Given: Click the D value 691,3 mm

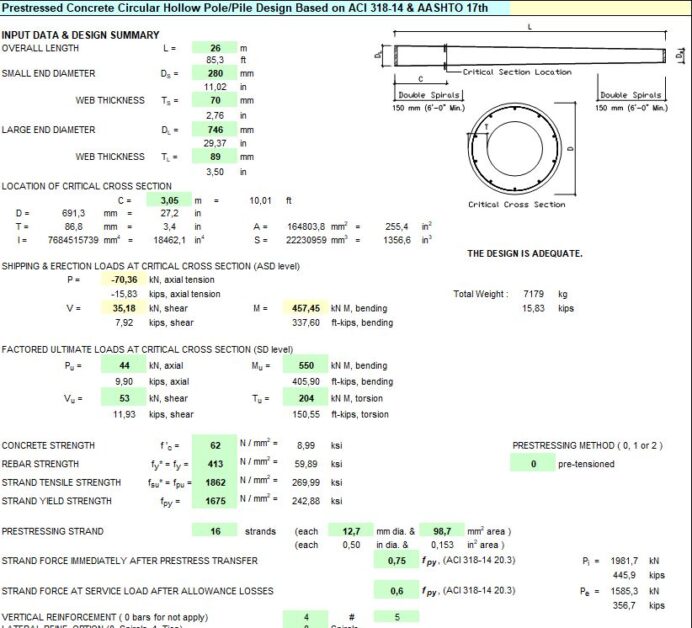Looking at the screenshot, I should coord(73,213).
